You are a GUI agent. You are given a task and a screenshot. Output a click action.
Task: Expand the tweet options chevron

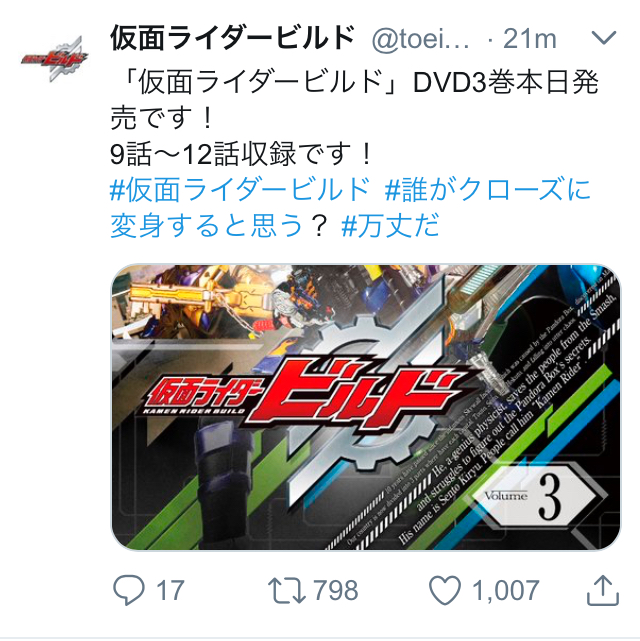point(604,38)
